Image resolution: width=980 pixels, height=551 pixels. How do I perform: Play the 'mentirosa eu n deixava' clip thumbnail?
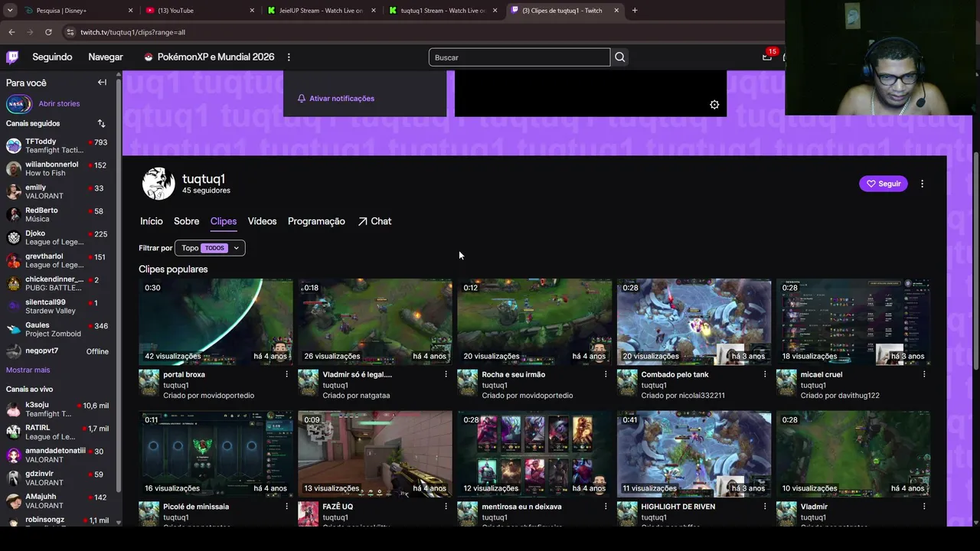[534, 454]
